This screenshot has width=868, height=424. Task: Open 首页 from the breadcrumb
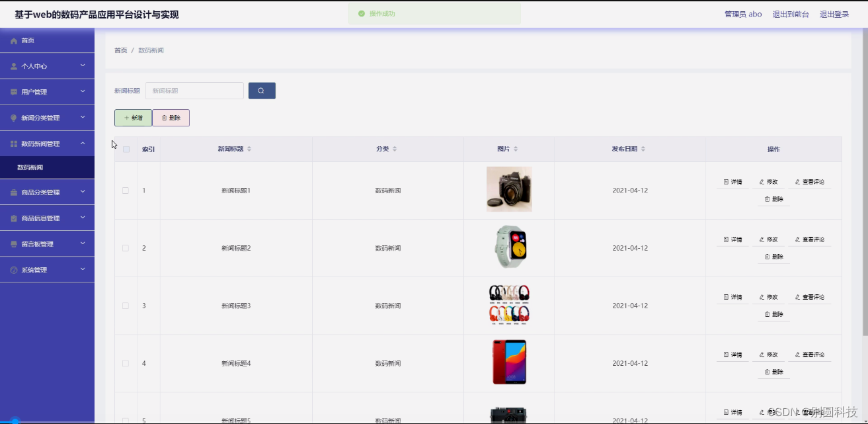point(120,50)
